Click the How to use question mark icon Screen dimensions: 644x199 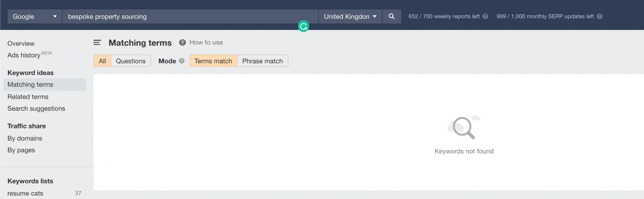click(x=182, y=42)
